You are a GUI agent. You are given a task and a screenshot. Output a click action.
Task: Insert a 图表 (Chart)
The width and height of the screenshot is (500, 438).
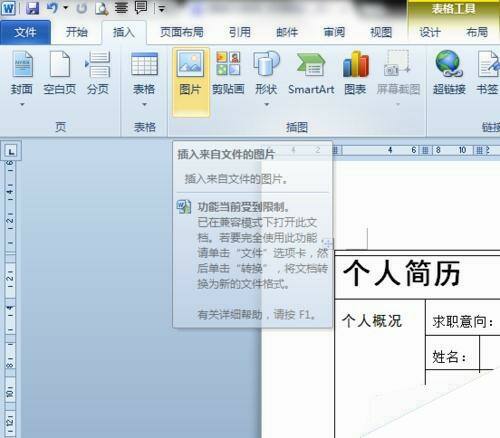click(x=355, y=72)
